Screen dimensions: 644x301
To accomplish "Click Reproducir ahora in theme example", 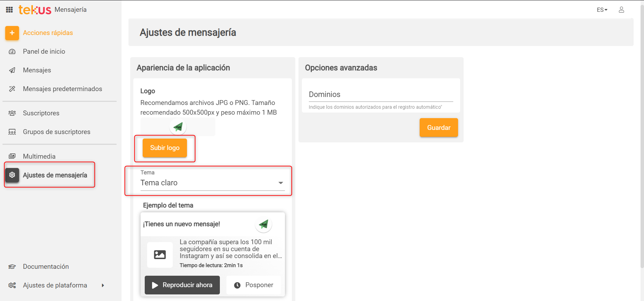I will [182, 285].
